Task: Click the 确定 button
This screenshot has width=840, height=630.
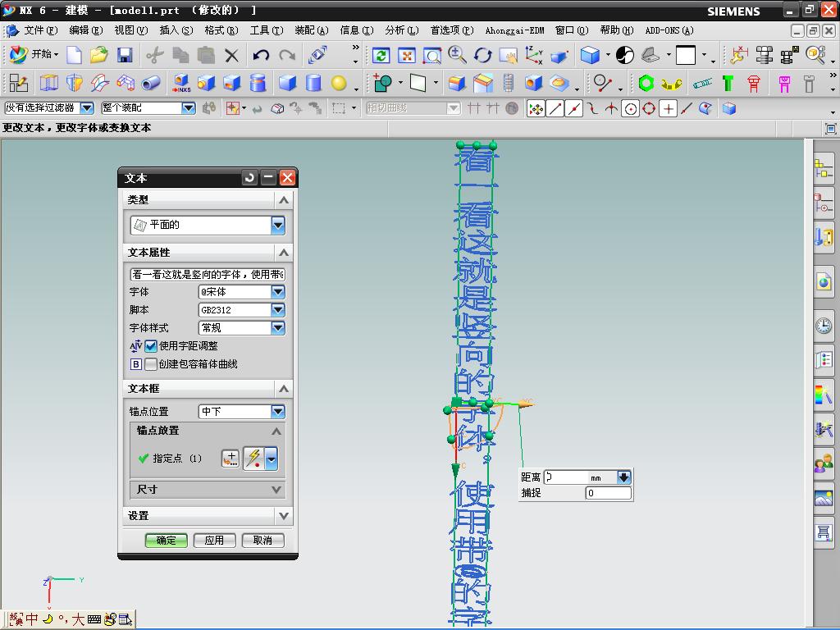Action: (x=166, y=541)
